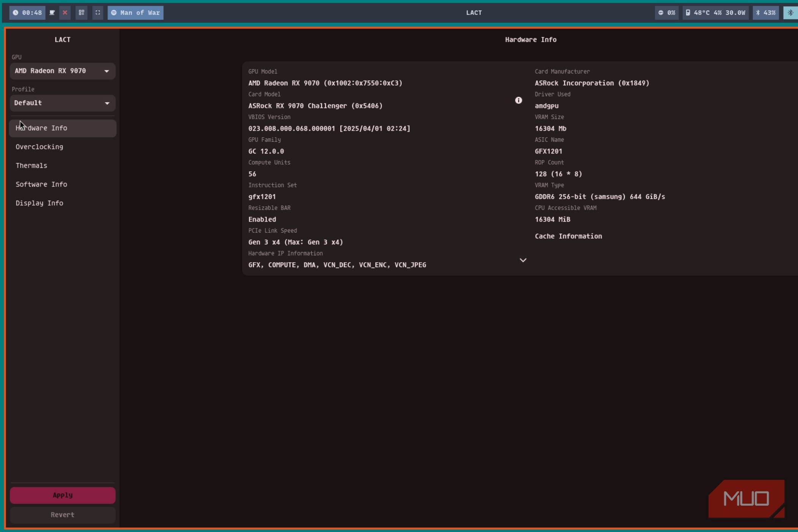Click the clock widget showing 00:48

point(27,13)
